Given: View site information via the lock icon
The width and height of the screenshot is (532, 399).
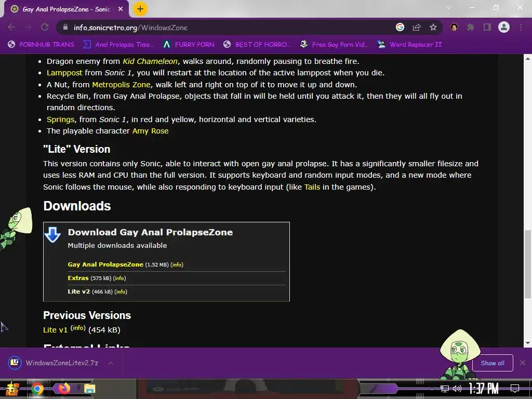Looking at the screenshot, I should tap(65, 27).
